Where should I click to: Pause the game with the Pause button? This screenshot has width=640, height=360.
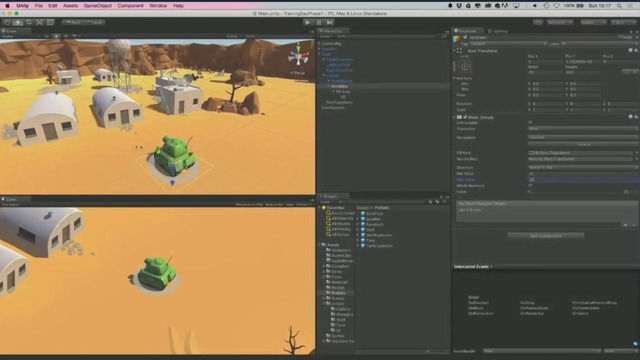[319, 22]
